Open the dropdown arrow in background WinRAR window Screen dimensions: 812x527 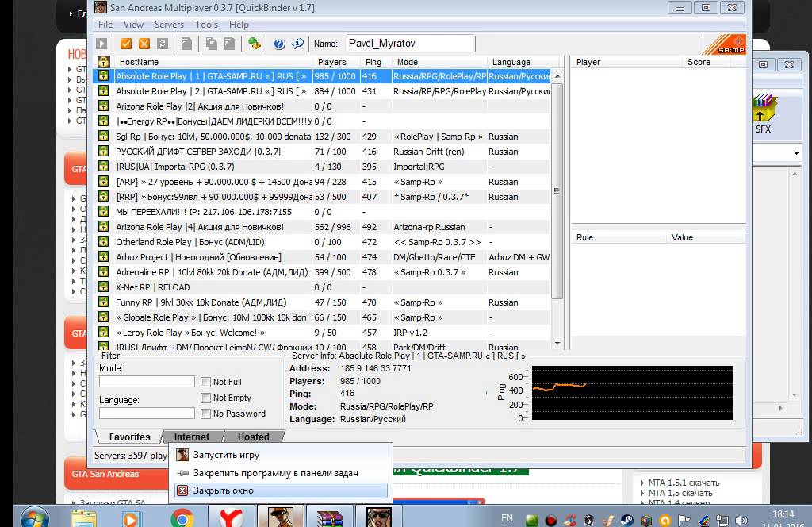[796, 153]
